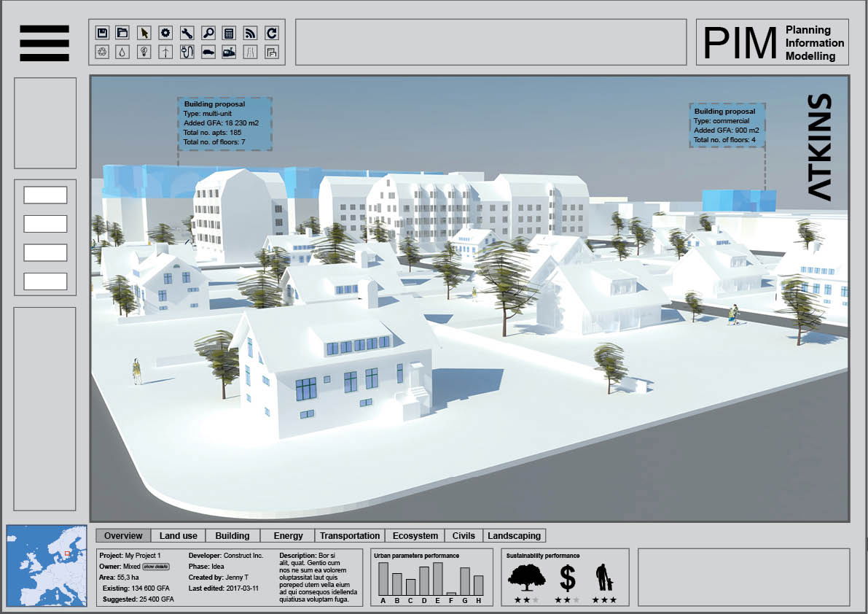Expand the commercial Building proposal callout
The height and width of the screenshot is (614, 868).
click(727, 125)
